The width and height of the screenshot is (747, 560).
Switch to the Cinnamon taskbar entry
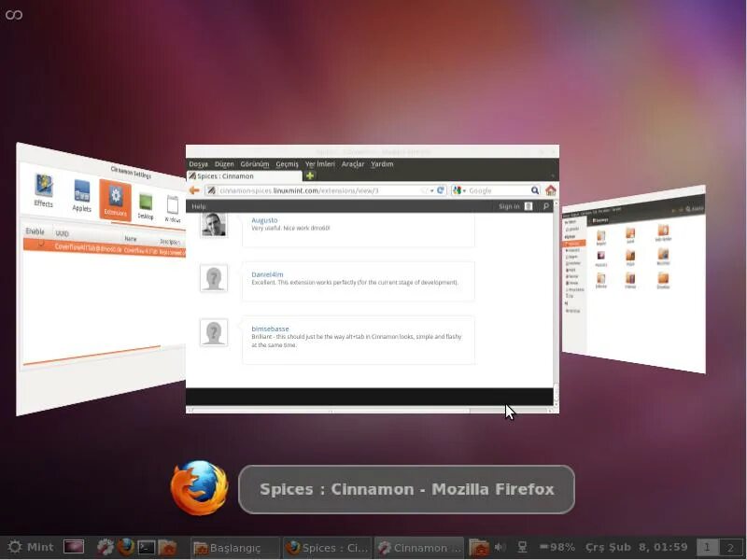419,548
